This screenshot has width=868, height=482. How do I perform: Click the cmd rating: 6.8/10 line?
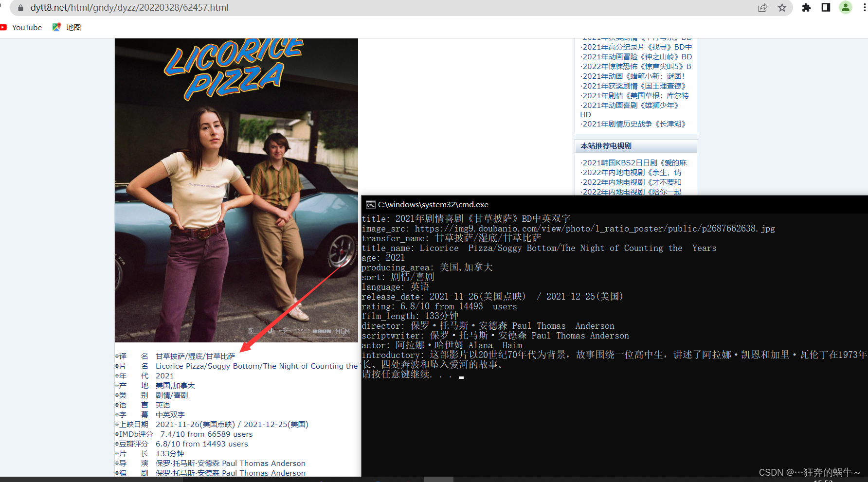[x=439, y=306]
